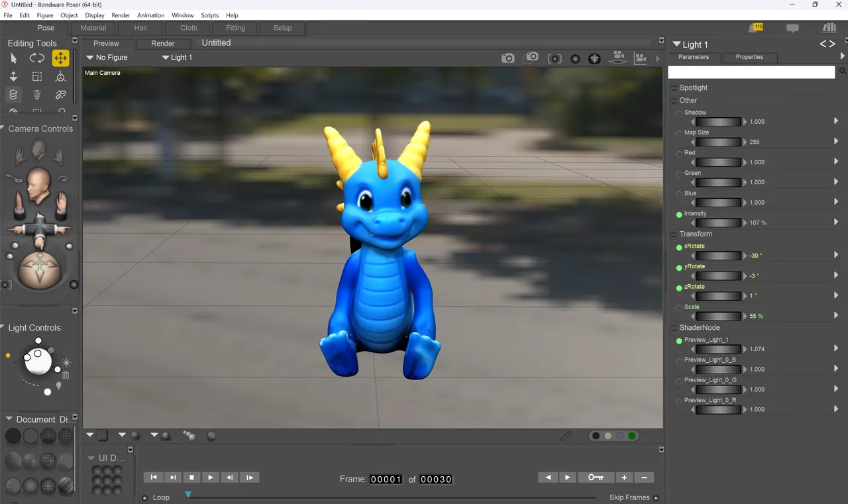Click the xRotate parameter dial slider

719,256
